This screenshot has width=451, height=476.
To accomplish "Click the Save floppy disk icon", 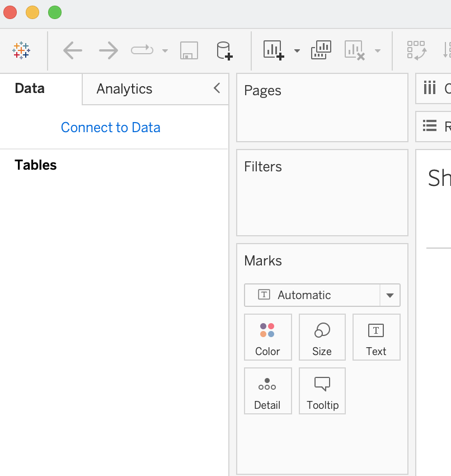I will point(189,50).
